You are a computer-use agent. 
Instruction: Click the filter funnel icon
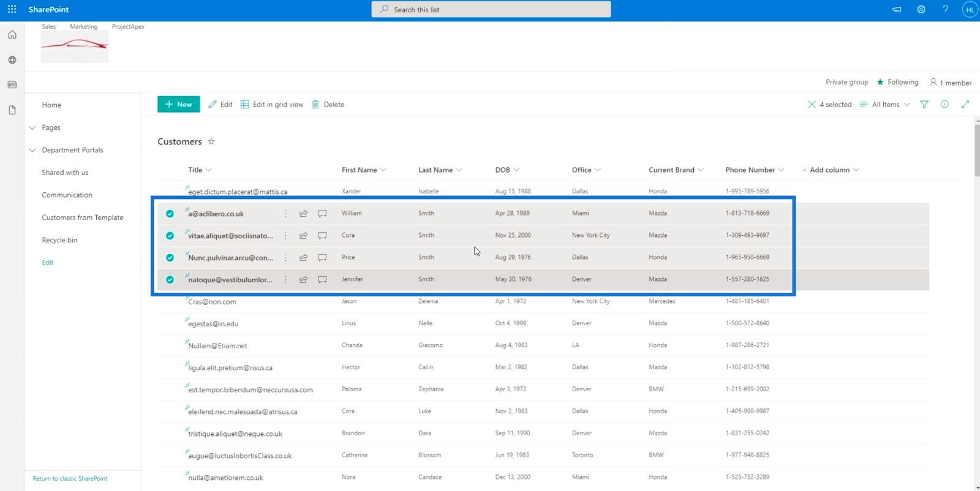(924, 105)
